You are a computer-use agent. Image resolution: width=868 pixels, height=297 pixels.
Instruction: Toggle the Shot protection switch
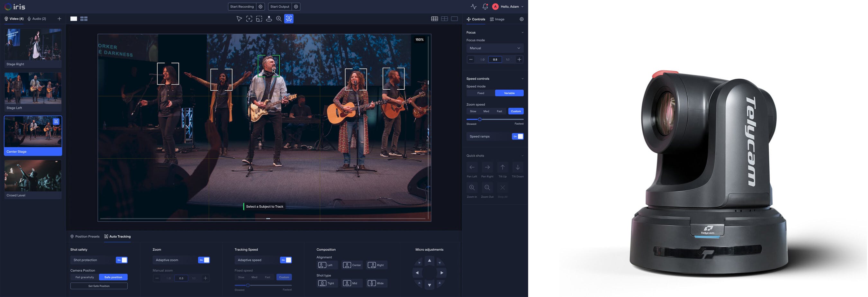point(122,260)
